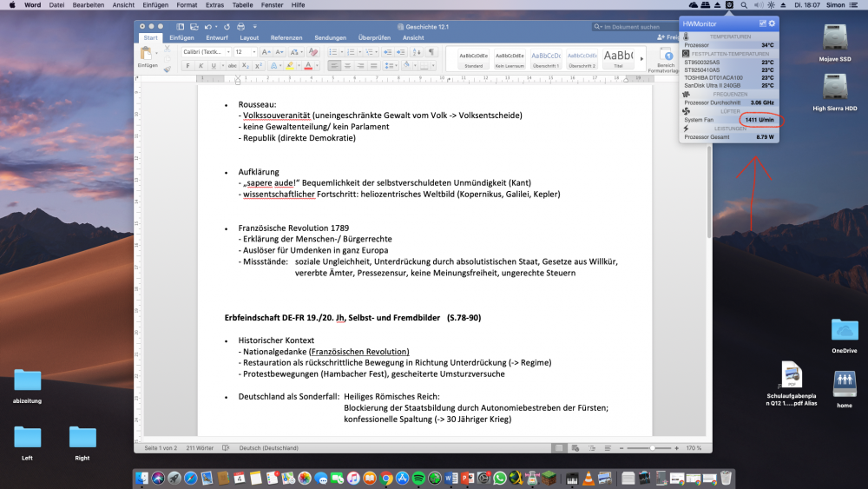Click the Im Dokument suchen search field
868x489 pixels.
coord(635,27)
